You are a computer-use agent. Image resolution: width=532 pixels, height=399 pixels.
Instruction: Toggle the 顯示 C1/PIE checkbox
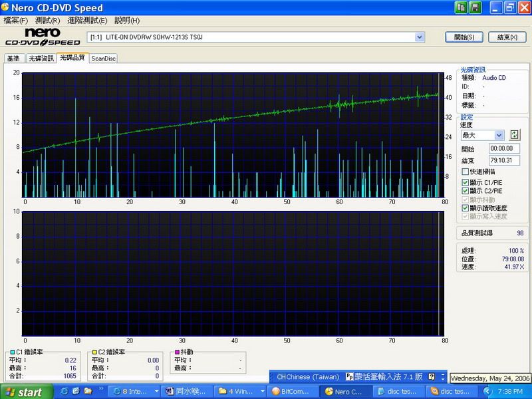tap(465, 182)
